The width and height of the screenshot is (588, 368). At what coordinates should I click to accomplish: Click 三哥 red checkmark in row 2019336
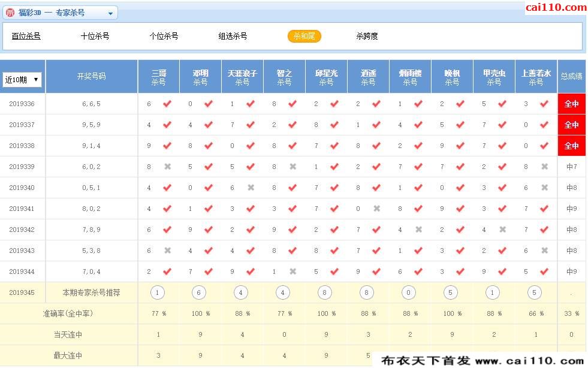click(x=167, y=104)
